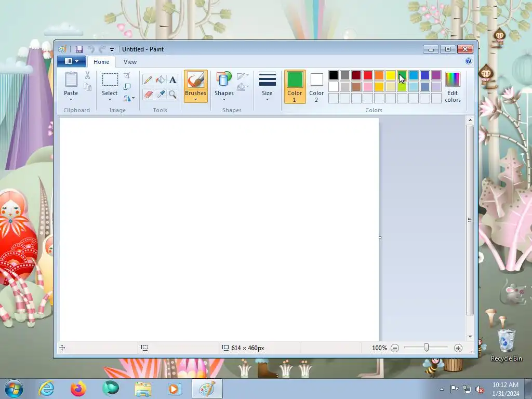This screenshot has height=399, width=532.
Task: Pick the turquoise color swatch
Action: click(x=413, y=75)
